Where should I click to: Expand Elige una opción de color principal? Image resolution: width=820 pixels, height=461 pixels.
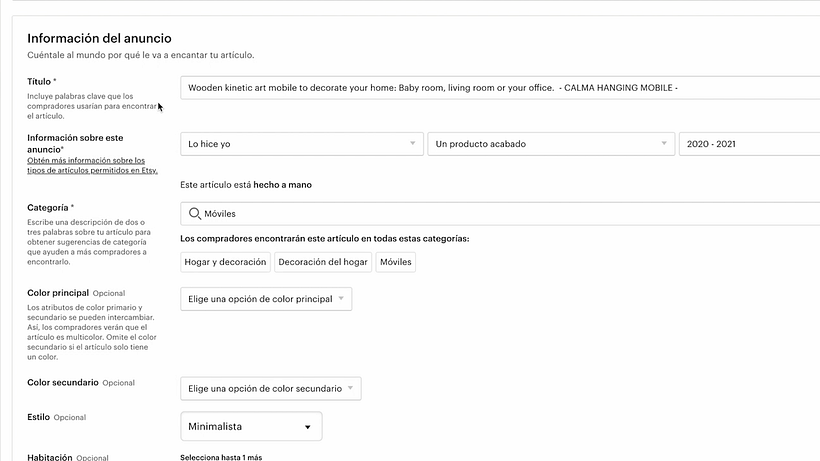pos(266,299)
